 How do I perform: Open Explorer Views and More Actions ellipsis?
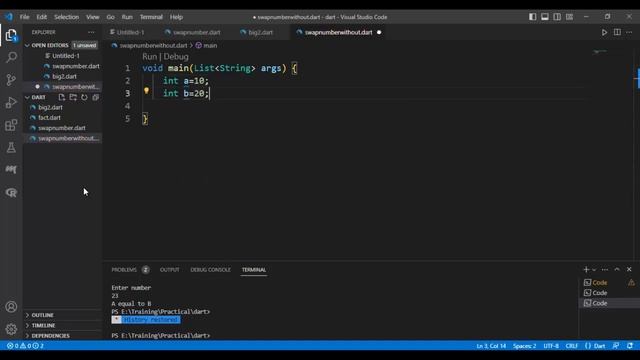pos(91,32)
